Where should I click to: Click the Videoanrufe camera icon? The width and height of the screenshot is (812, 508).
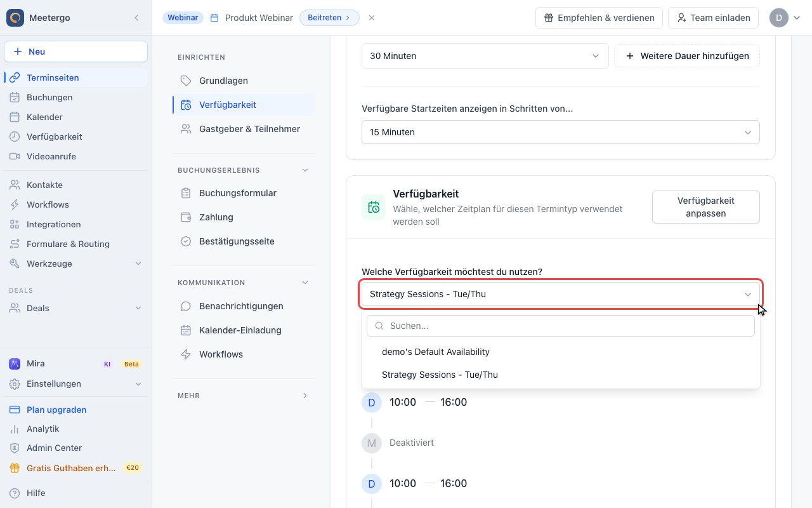15,156
